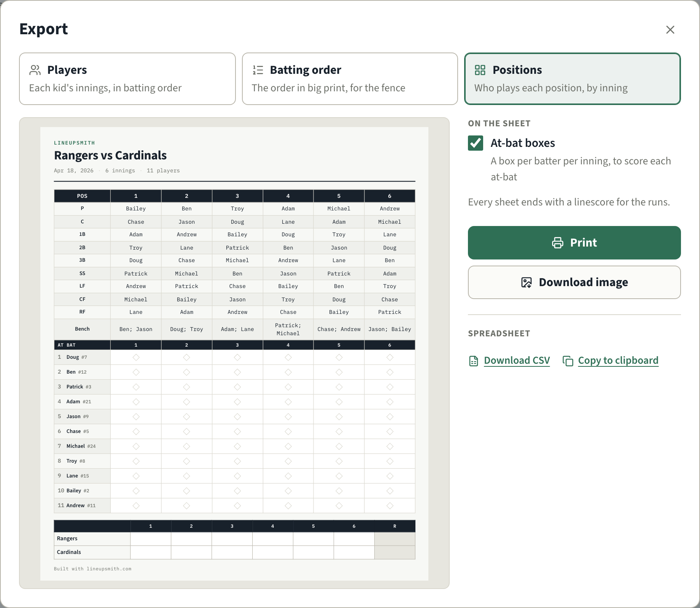This screenshot has height=608, width=700.
Task: Click the Bench cell Chase; Andrew
Action: pos(339,329)
